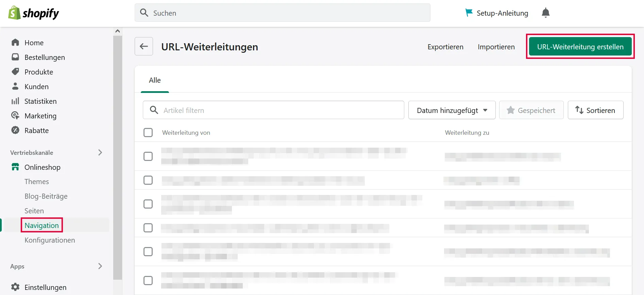The height and width of the screenshot is (295, 644).
Task: Check the second redirect row checkbox
Action: [148, 180]
